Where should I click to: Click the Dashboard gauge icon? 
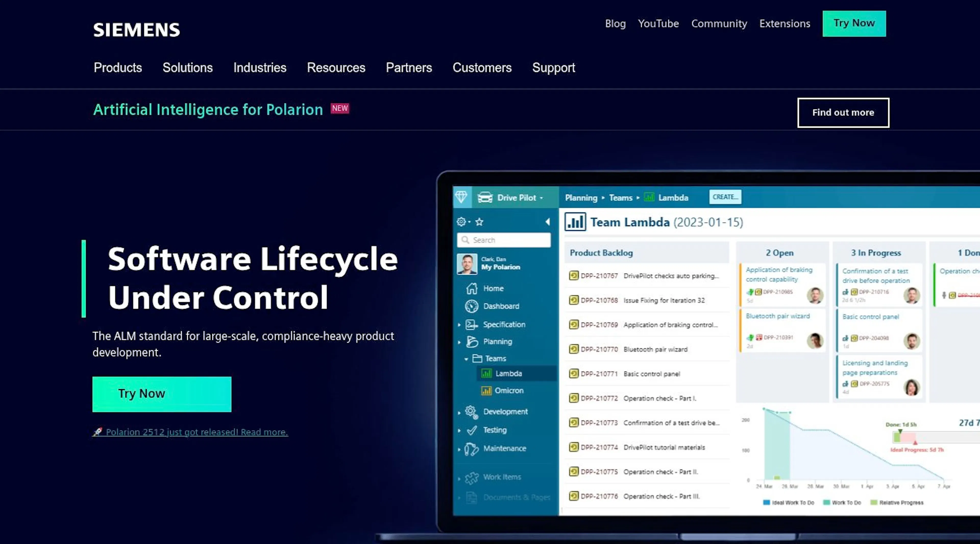click(x=471, y=306)
